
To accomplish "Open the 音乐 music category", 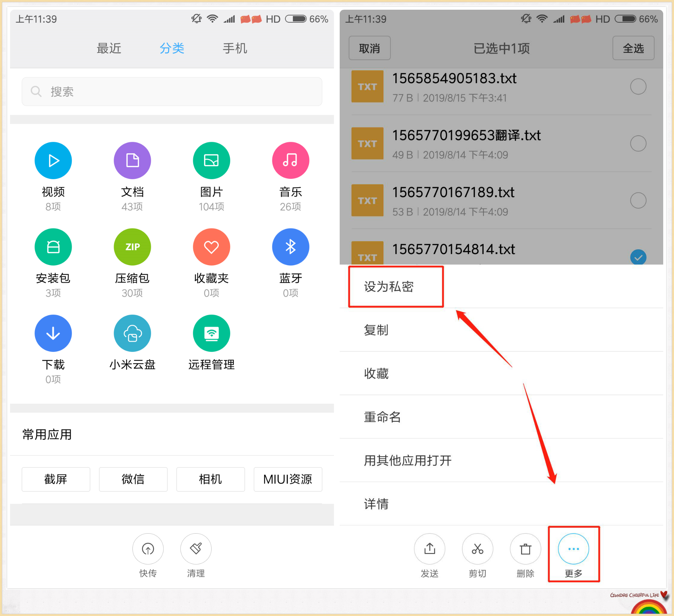I will 290,160.
